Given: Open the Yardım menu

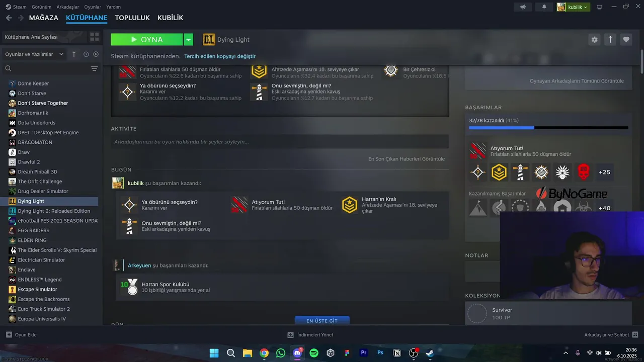Looking at the screenshot, I should click(x=113, y=7).
